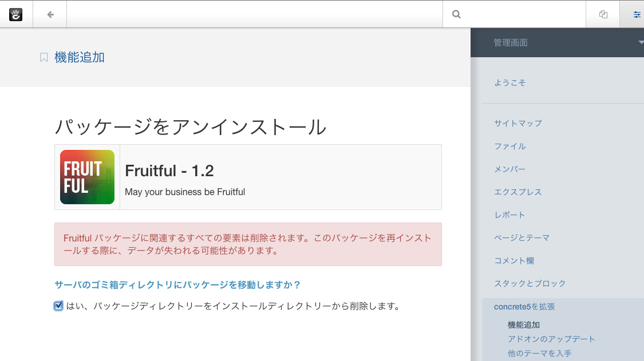Select アドオンのアップデート sub-item
The width and height of the screenshot is (644, 361).
point(551,339)
